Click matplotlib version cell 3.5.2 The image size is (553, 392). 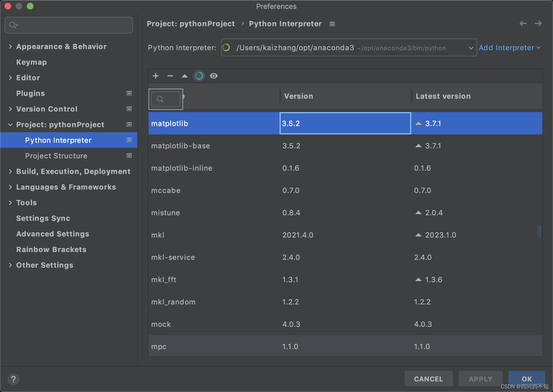pos(345,124)
